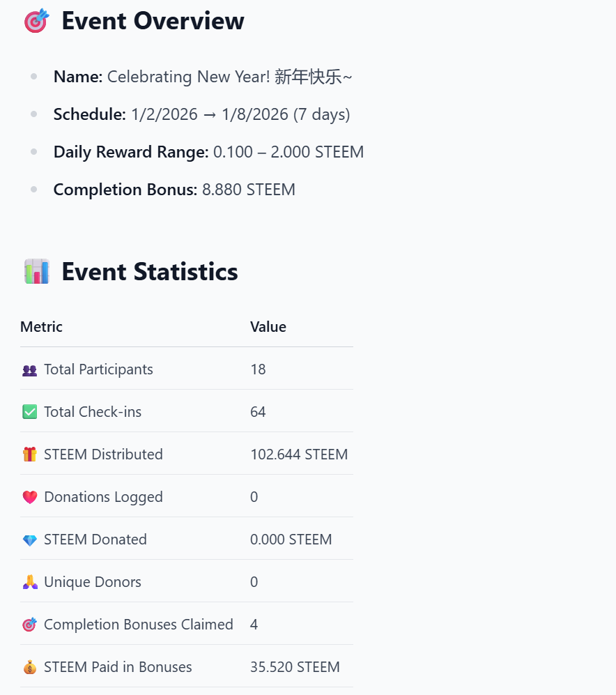Click the red heart Donations Logged icon
616x695 pixels.
(x=30, y=497)
